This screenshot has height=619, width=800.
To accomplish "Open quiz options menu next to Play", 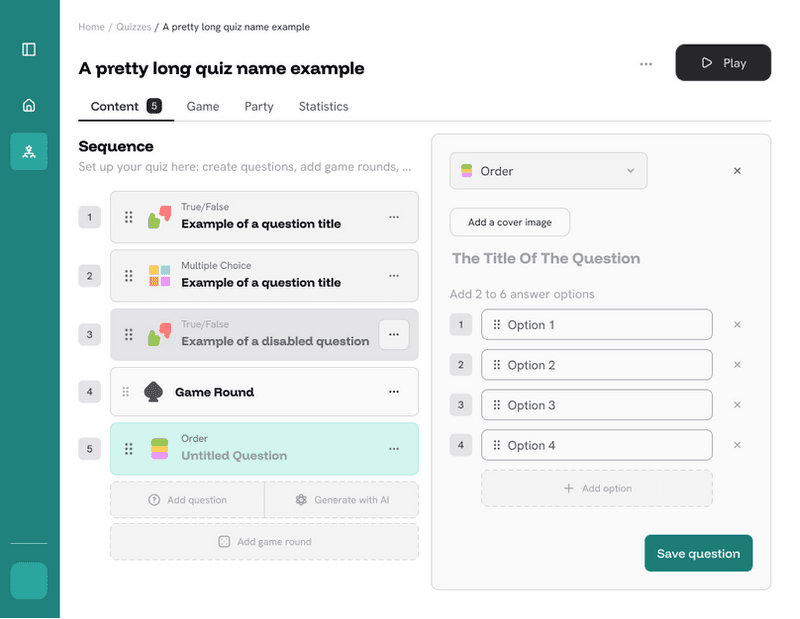I will pyautogui.click(x=646, y=64).
